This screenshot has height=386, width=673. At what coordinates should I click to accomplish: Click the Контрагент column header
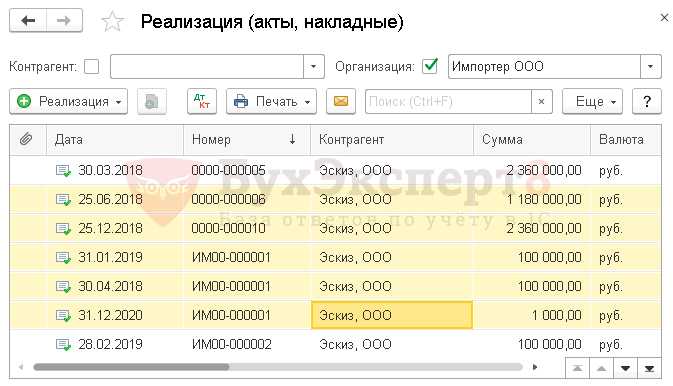pyautogui.click(x=392, y=140)
